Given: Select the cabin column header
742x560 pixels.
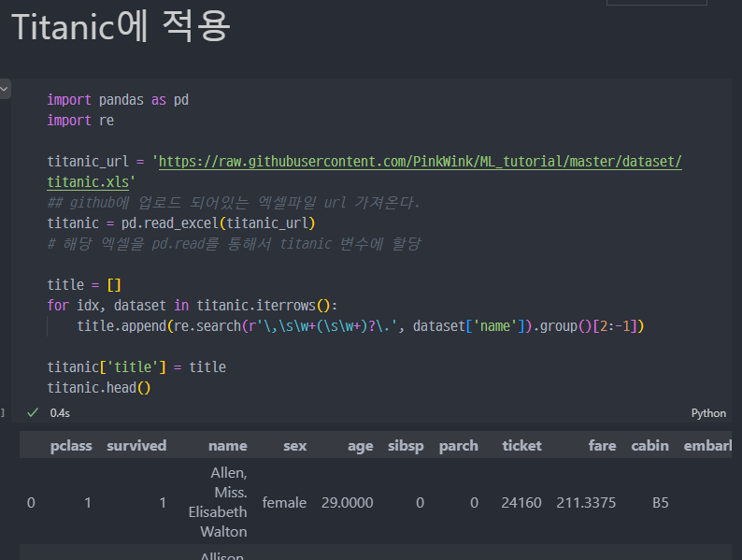Looking at the screenshot, I should point(649,446).
